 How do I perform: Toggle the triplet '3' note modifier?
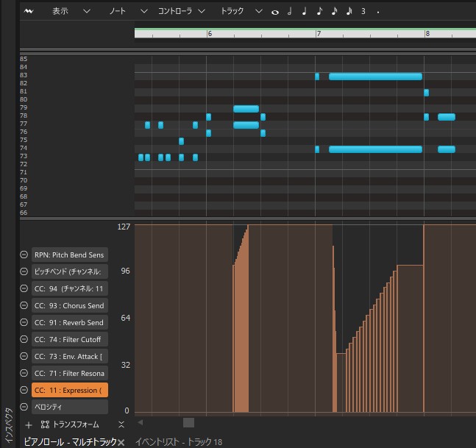pyautogui.click(x=363, y=12)
